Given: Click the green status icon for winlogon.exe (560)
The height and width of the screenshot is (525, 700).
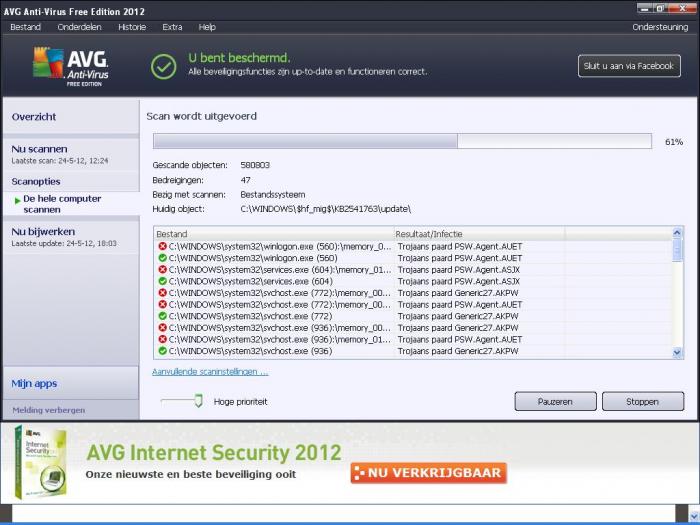Looking at the screenshot, I should 162,258.
